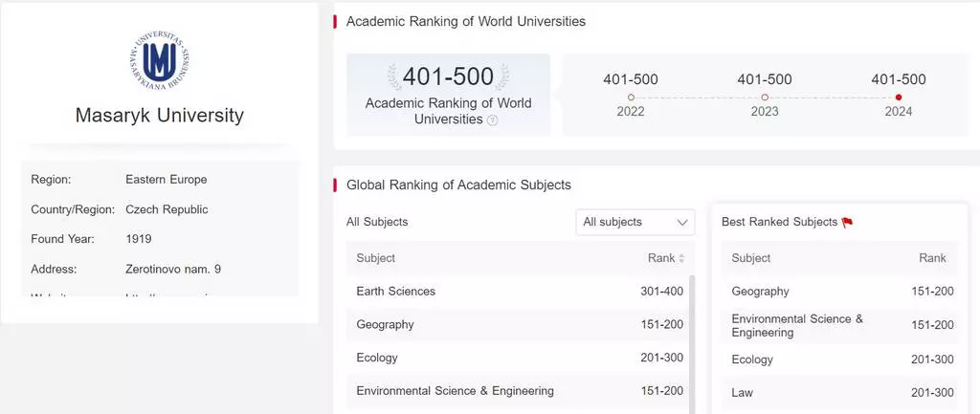Click Environmental Science & Engineering in All Subjects

(455, 391)
